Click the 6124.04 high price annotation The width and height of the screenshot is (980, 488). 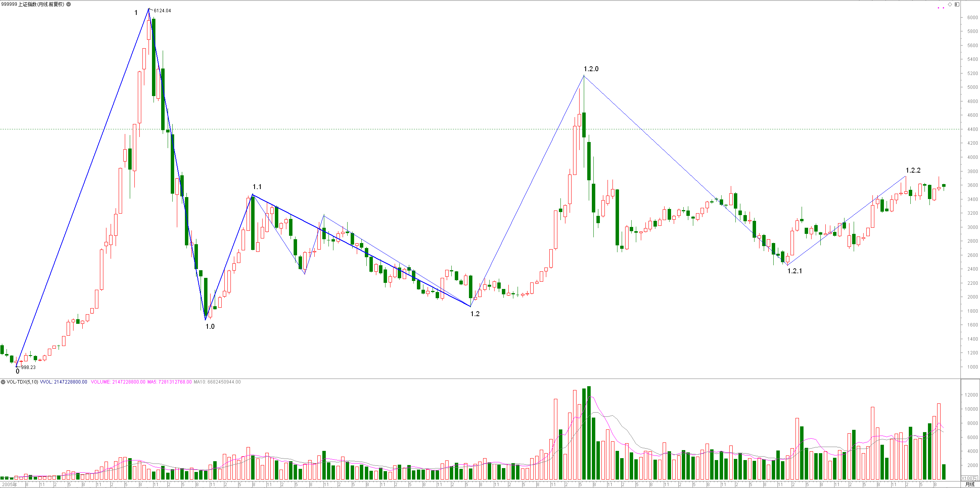(x=162, y=10)
